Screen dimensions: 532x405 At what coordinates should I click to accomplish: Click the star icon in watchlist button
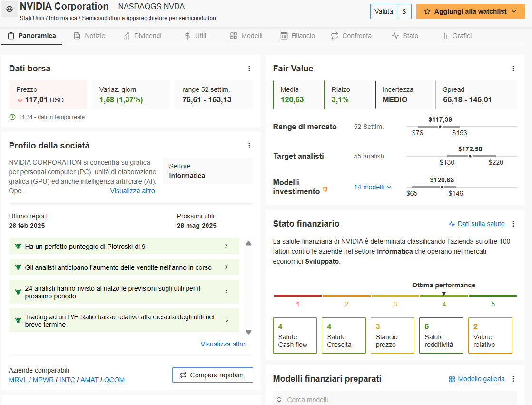tap(427, 11)
